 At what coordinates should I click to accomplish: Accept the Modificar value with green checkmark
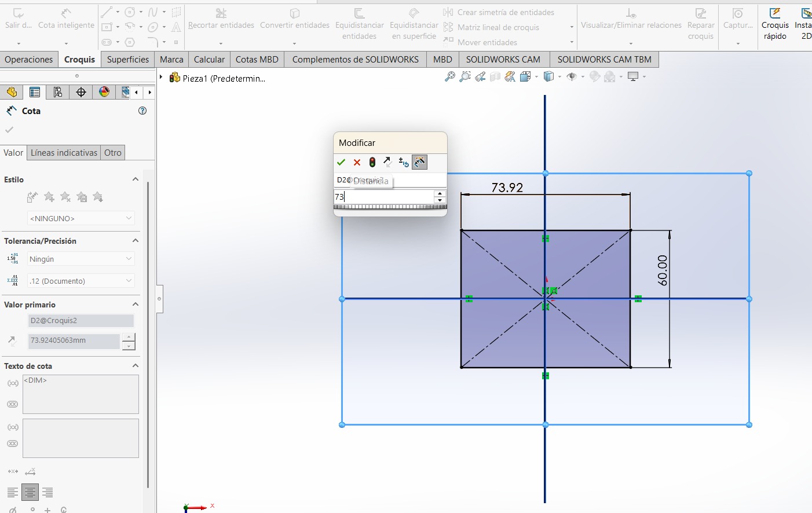(x=341, y=163)
